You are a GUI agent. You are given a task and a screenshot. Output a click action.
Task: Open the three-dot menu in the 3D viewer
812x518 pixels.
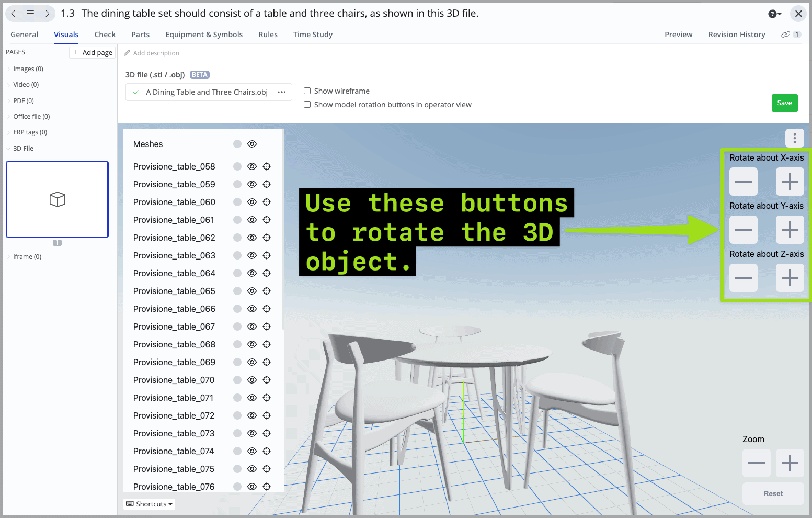794,138
